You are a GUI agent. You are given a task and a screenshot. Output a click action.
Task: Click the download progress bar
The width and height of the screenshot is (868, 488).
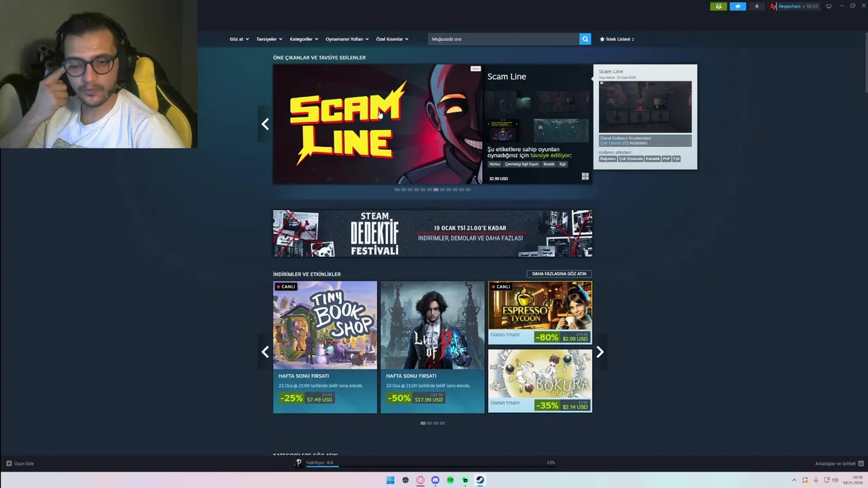pyautogui.click(x=431, y=467)
